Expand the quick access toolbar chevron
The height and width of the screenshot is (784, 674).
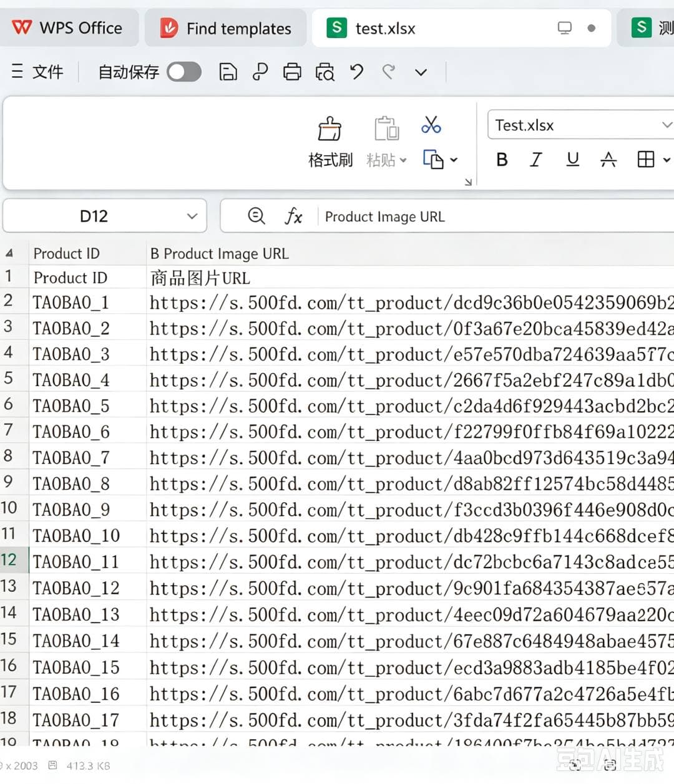click(x=421, y=72)
